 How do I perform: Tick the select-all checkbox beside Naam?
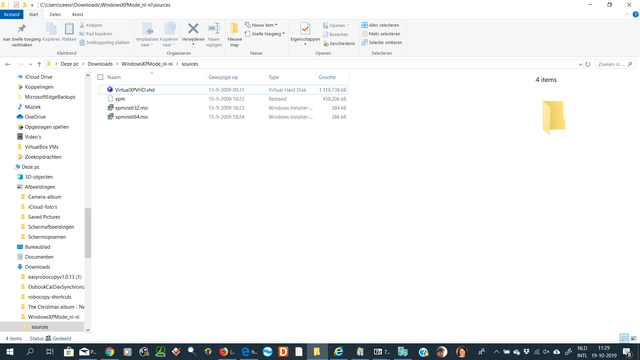pos(100,77)
